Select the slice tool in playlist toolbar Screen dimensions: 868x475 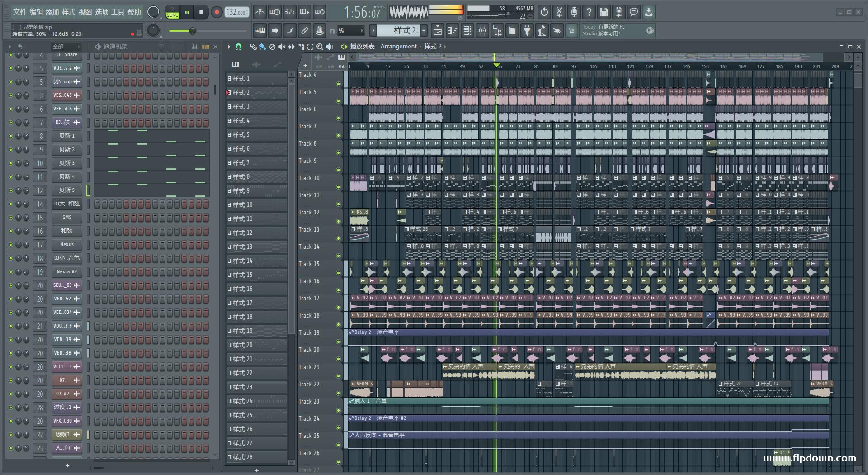301,47
